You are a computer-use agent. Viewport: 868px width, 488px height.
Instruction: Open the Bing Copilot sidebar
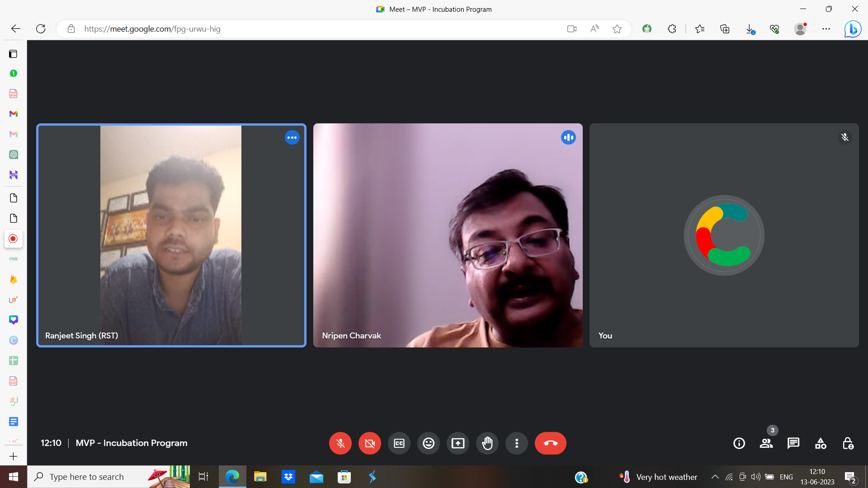[853, 29]
